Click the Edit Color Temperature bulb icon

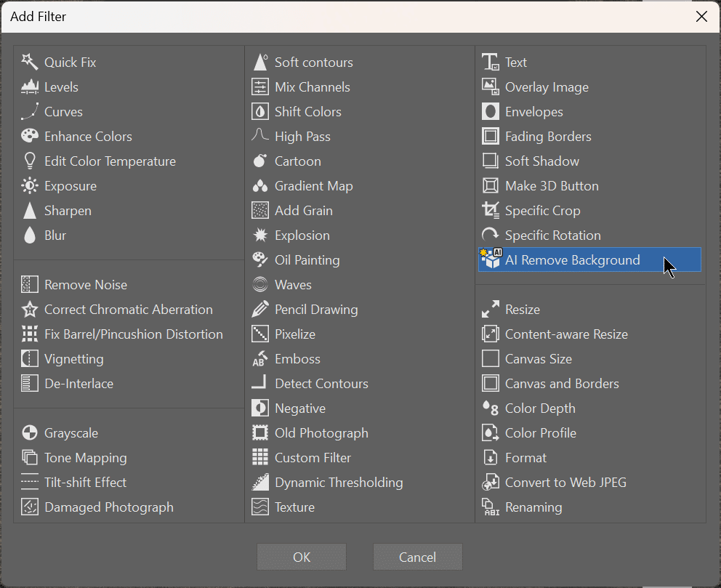[30, 161]
